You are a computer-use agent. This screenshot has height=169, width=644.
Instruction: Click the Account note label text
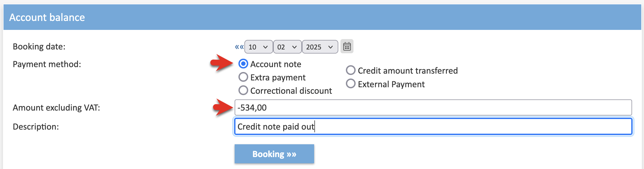pos(276,64)
